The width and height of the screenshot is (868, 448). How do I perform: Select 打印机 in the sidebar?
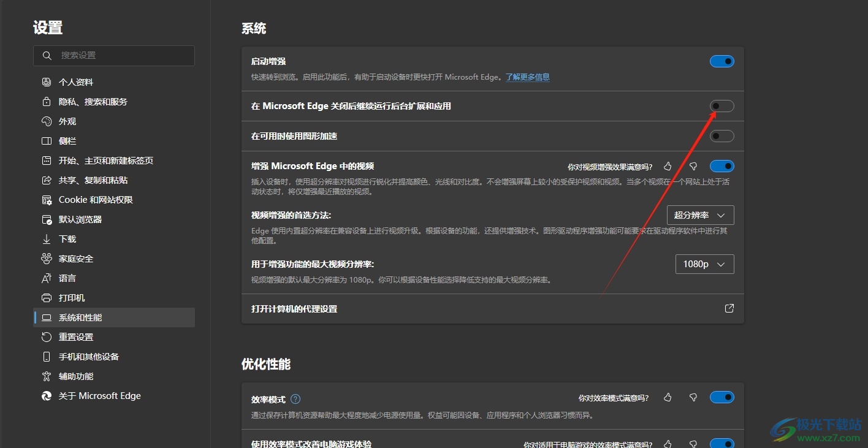(x=114, y=298)
